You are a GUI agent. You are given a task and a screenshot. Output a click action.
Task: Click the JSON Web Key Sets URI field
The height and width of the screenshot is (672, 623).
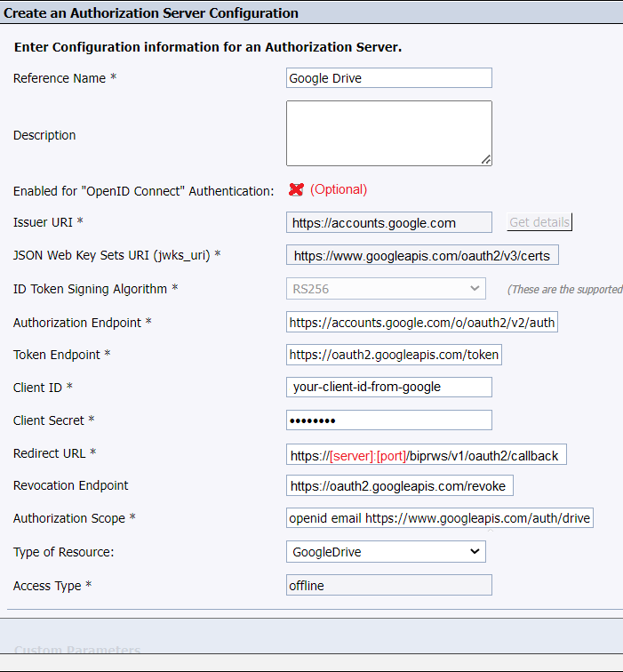[422, 256]
